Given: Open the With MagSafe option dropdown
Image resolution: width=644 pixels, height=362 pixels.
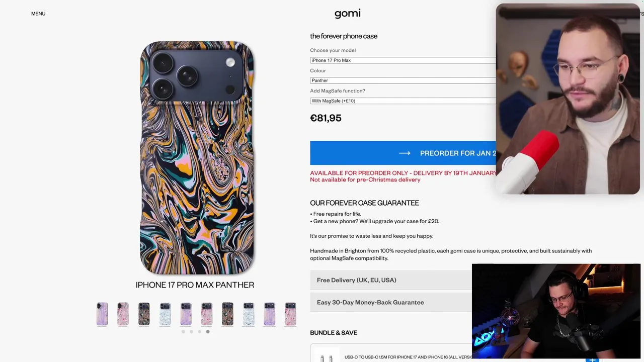Looking at the screenshot, I should [x=403, y=101].
